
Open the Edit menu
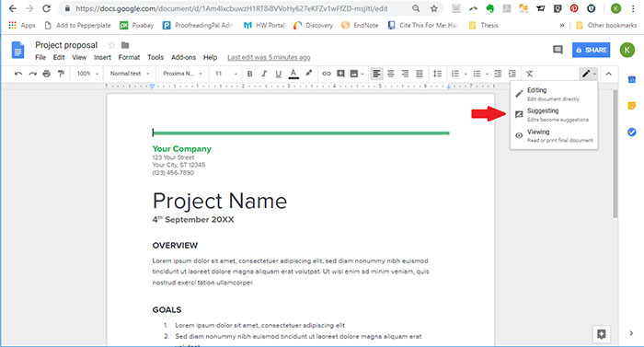pyautogui.click(x=59, y=58)
